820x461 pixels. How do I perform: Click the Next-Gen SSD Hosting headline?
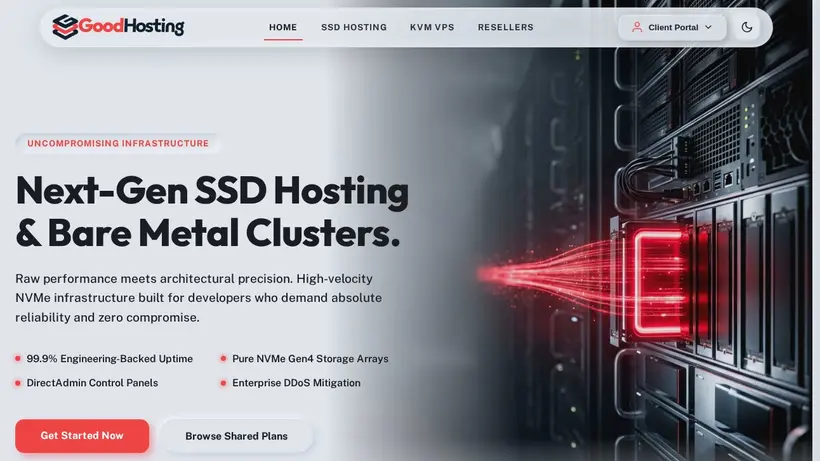click(212, 212)
